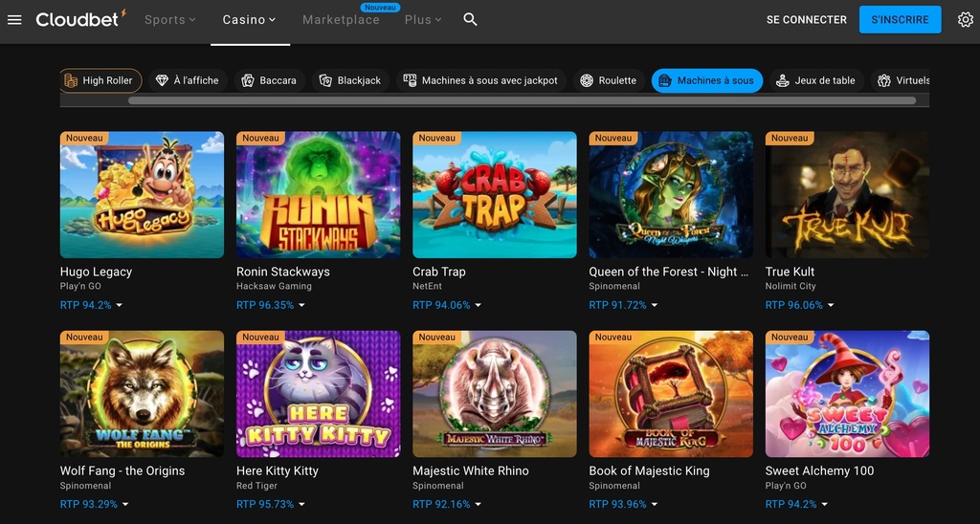The image size is (980, 524).
Task: Open the True Kult game thumbnail
Action: point(847,195)
